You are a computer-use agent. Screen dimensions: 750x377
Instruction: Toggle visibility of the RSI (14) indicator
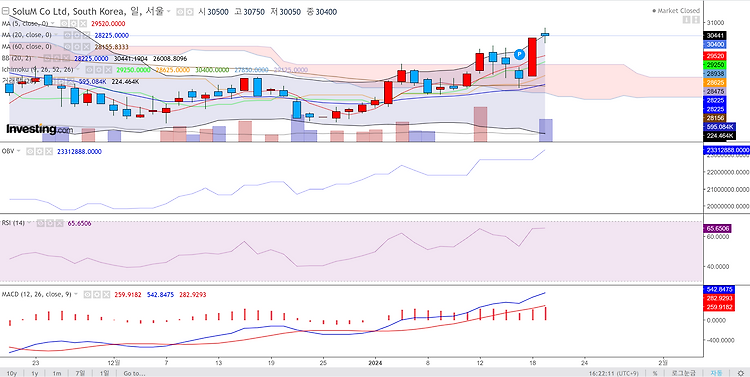pos(41,223)
